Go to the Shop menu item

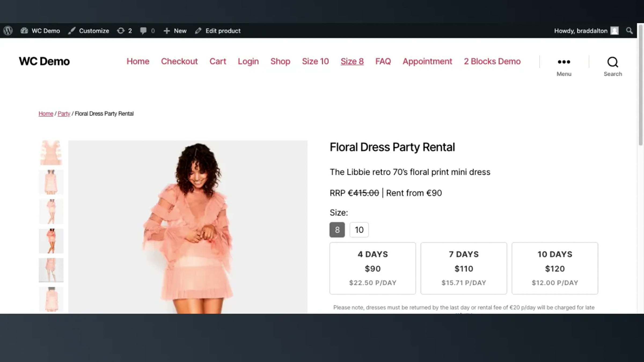point(280,61)
